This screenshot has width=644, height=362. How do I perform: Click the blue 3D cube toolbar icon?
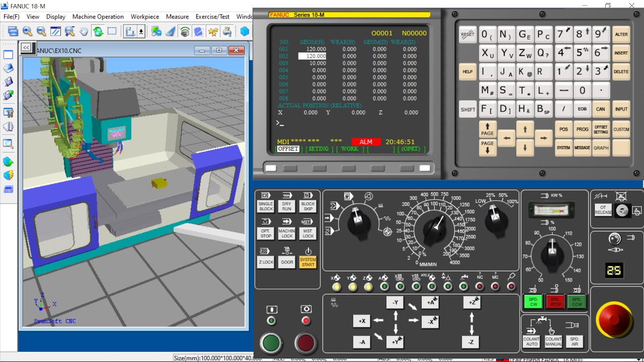245,32
